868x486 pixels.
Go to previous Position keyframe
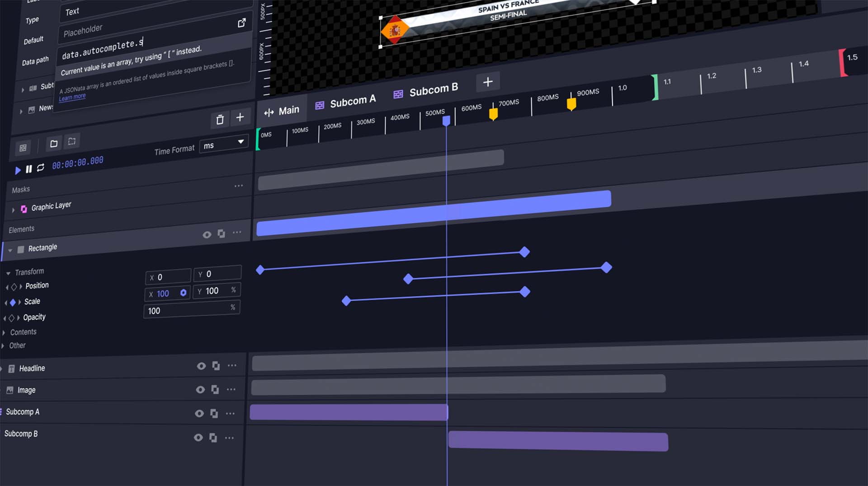(x=7, y=287)
